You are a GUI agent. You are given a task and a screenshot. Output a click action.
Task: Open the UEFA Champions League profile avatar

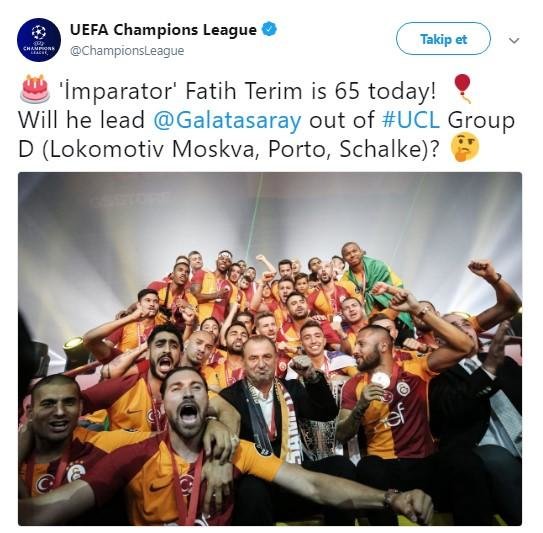point(39,40)
